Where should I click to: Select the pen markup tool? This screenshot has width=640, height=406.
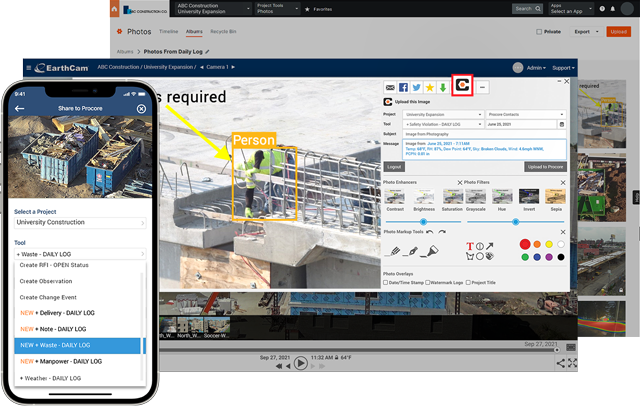pos(411,251)
